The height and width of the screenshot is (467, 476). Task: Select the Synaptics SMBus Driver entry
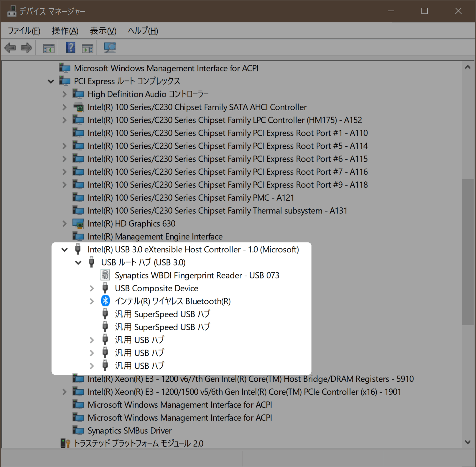[130, 431]
